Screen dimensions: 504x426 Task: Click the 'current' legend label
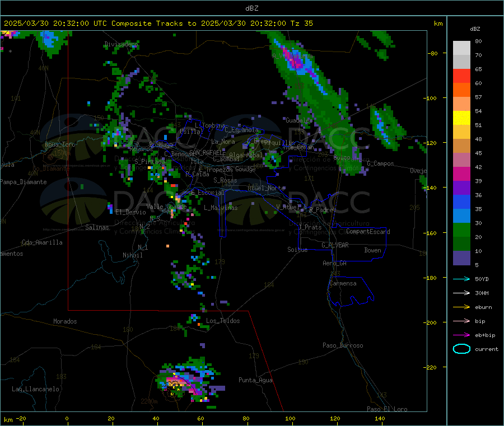[x=487, y=349]
